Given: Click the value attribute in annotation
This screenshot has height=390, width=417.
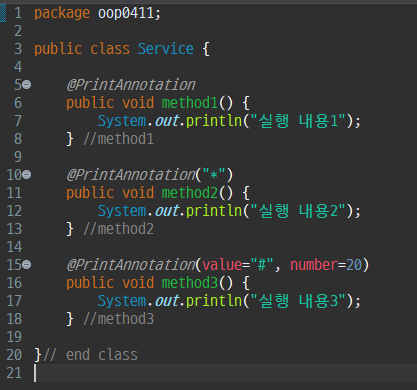Looking at the screenshot, I should [222, 265].
